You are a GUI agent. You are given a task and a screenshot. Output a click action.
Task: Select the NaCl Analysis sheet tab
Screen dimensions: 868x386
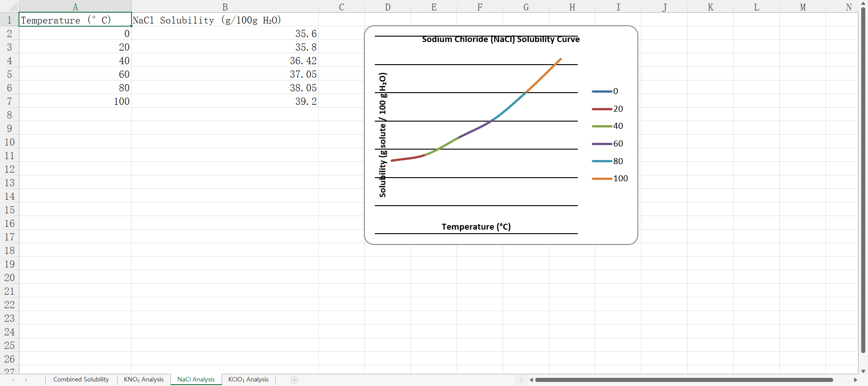[196, 380]
